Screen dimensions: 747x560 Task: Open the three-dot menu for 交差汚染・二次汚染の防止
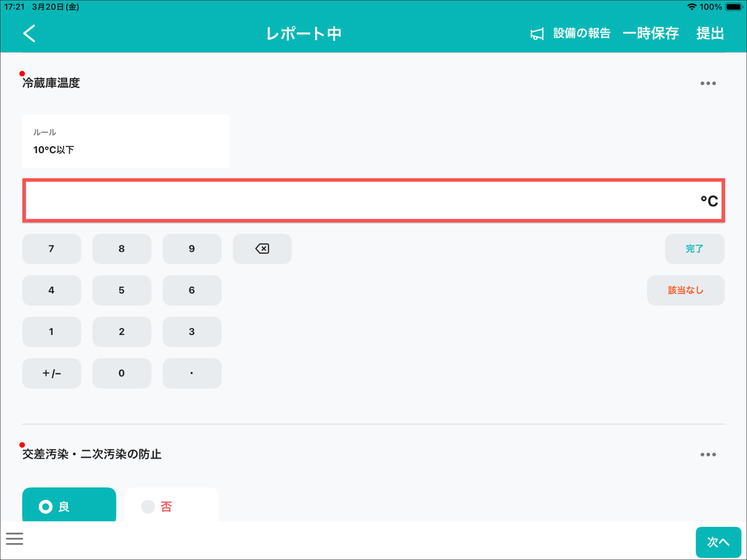coord(708,455)
